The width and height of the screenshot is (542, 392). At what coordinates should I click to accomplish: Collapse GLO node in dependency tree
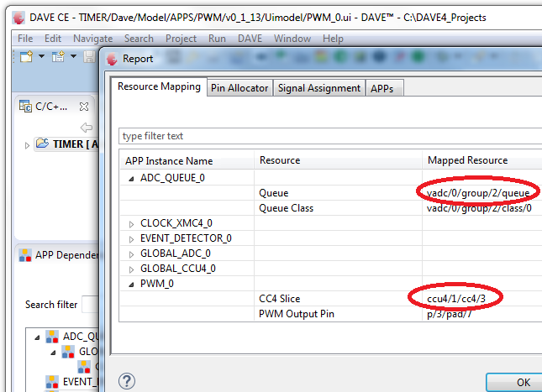[53, 353]
